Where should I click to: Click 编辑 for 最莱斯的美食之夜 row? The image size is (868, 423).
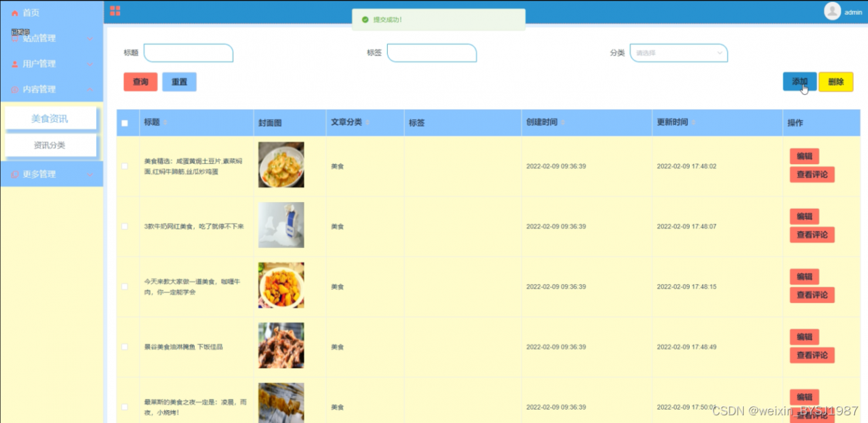(804, 397)
